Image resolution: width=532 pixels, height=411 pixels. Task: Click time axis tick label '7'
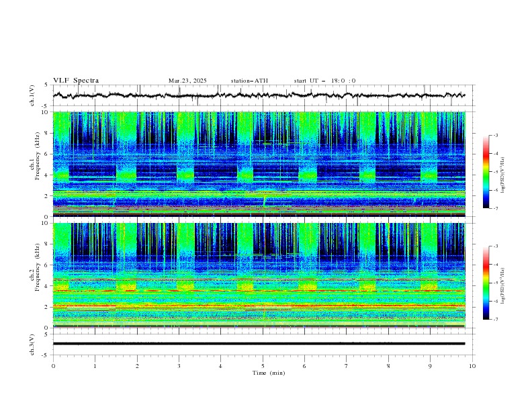(x=347, y=366)
